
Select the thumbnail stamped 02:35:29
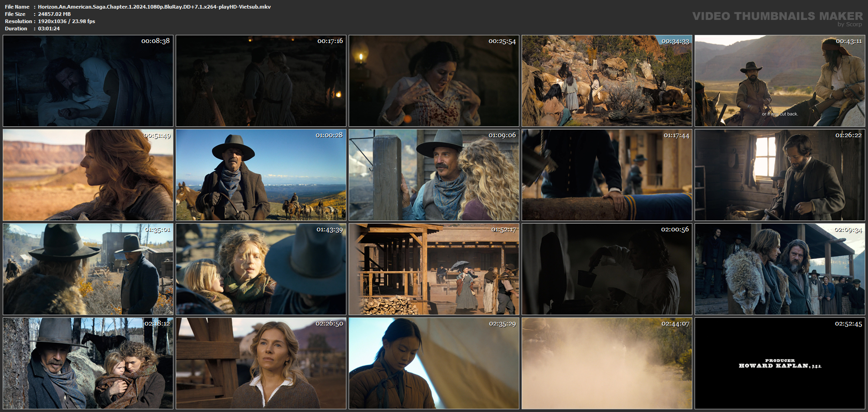[434, 364]
